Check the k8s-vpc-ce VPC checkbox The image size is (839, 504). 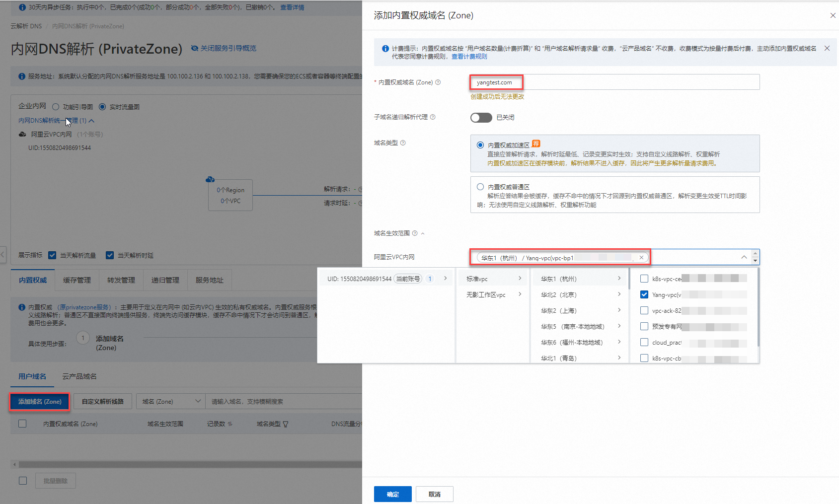point(644,279)
